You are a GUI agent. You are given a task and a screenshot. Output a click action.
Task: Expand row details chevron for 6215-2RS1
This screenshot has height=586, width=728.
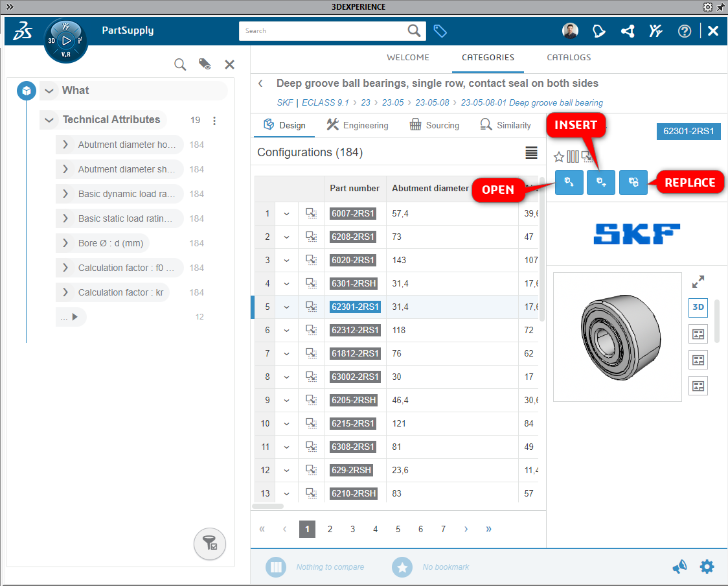[x=286, y=424]
